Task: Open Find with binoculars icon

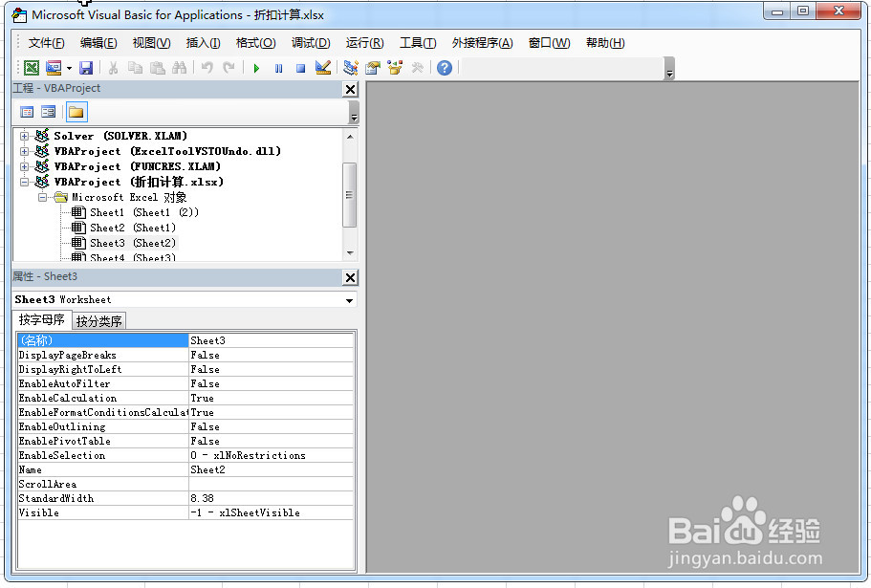Action: (x=180, y=68)
